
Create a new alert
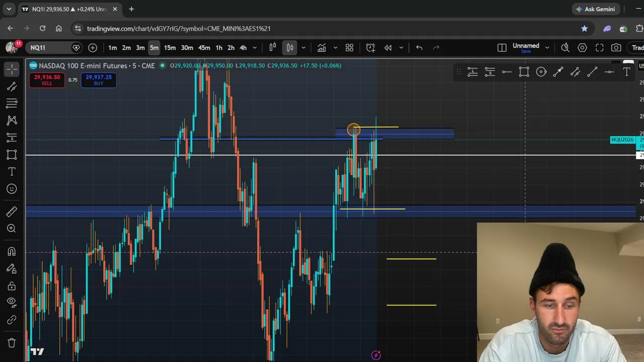(371, 48)
